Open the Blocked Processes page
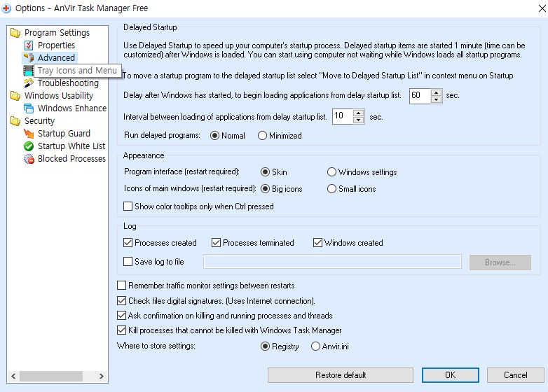The image size is (548, 392). [x=71, y=158]
